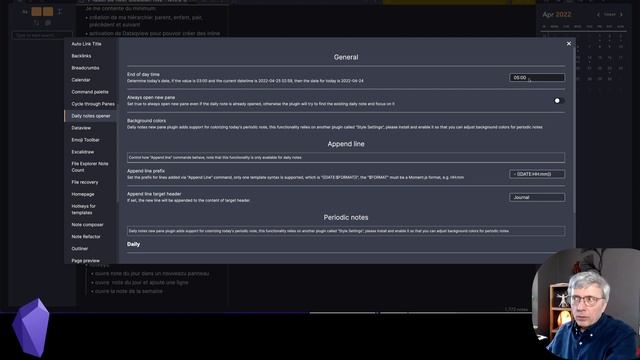
Task: Go to previous month in calendar
Action: (x=598, y=15)
